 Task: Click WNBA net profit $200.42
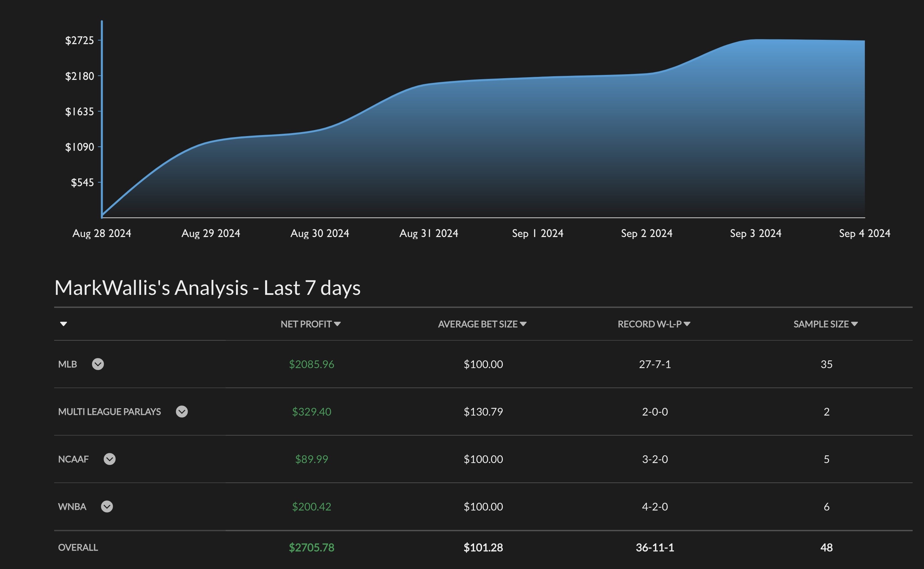click(312, 506)
